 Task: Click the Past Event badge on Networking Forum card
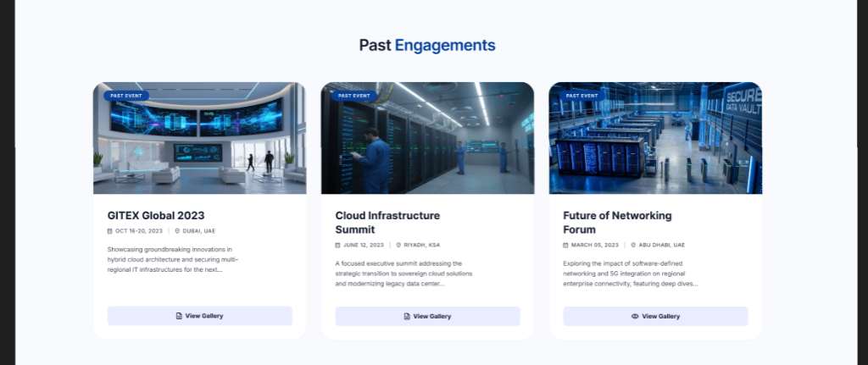[x=581, y=96]
